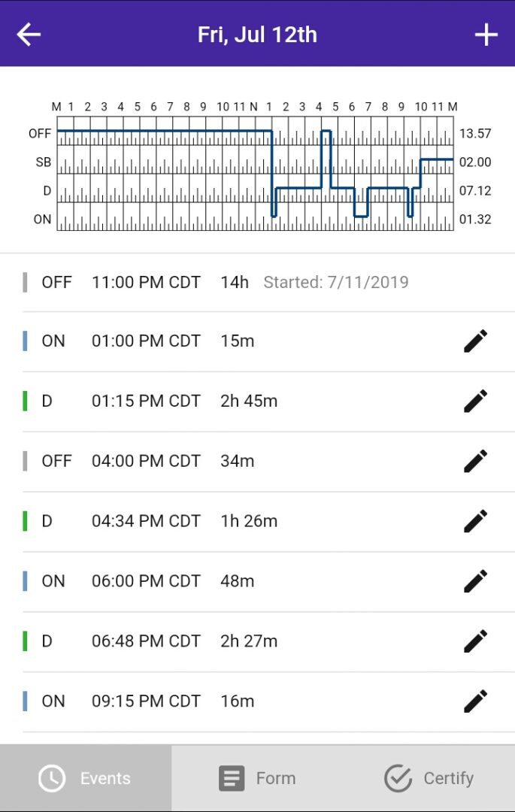Open the Certify tab
Viewport: 515px width, 812px height.
click(429, 778)
